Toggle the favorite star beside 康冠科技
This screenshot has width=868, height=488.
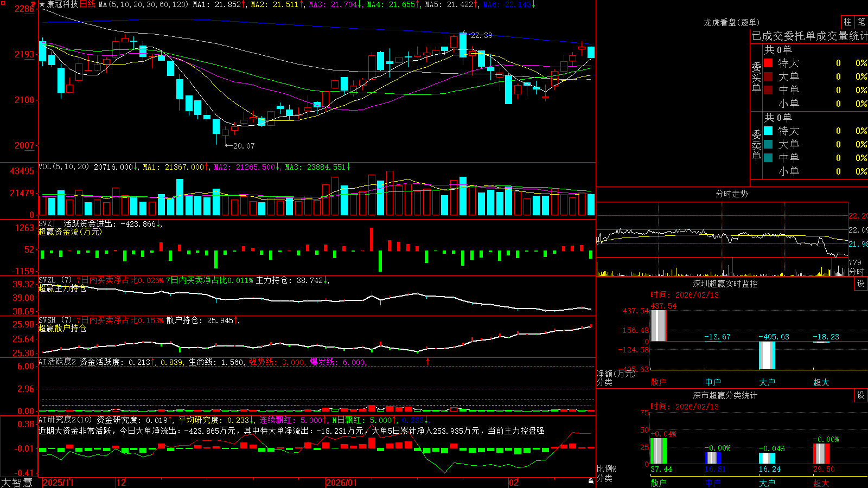pyautogui.click(x=42, y=4)
